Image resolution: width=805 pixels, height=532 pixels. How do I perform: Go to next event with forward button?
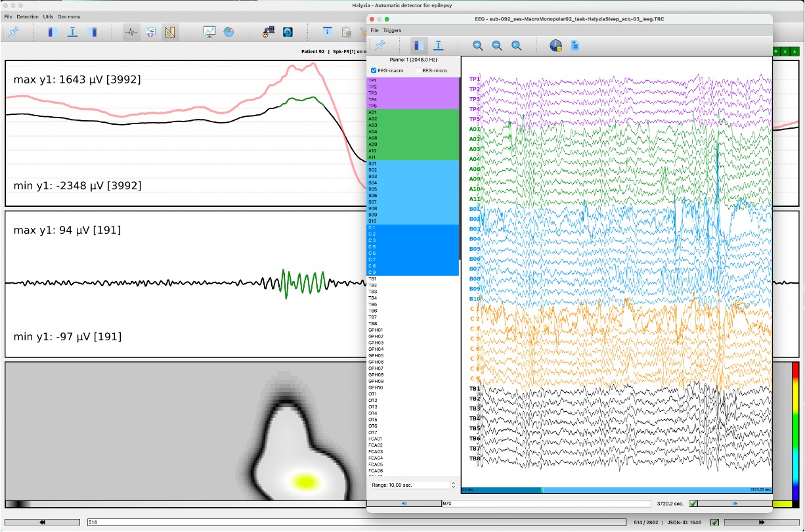(762, 522)
